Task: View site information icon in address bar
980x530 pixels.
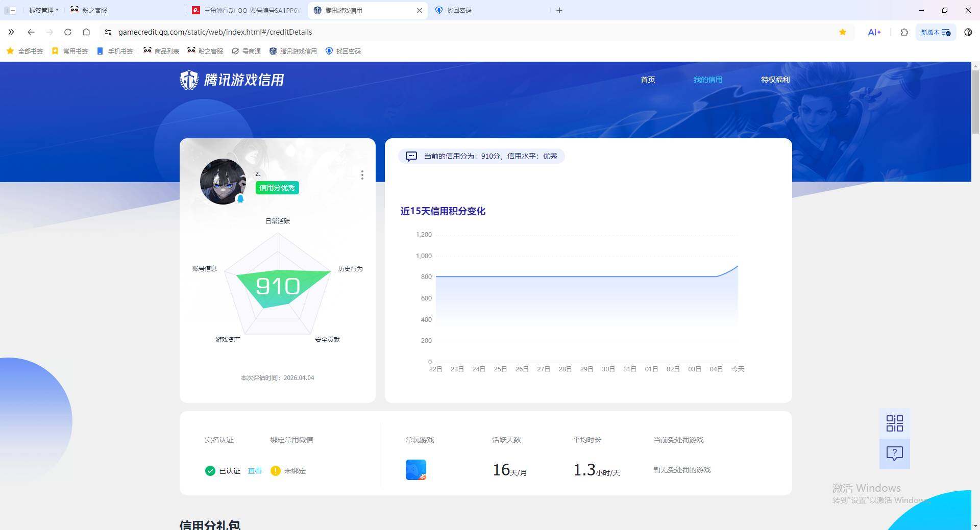Action: coord(108,32)
